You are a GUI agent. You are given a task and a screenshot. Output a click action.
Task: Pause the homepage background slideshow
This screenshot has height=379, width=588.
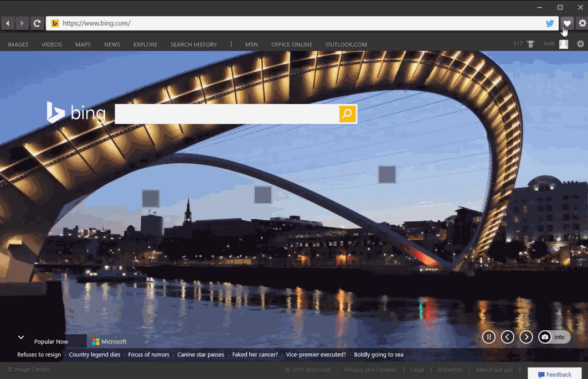488,337
